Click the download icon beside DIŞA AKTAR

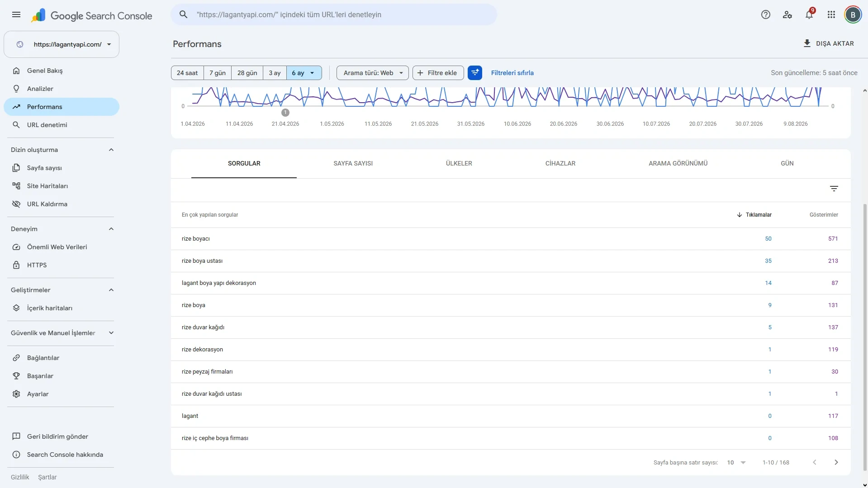807,43
